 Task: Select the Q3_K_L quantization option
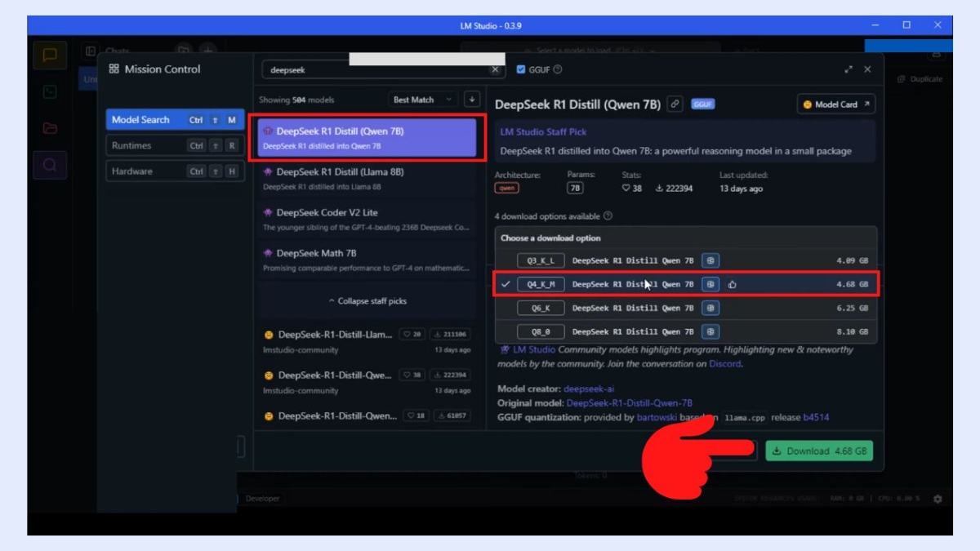541,260
